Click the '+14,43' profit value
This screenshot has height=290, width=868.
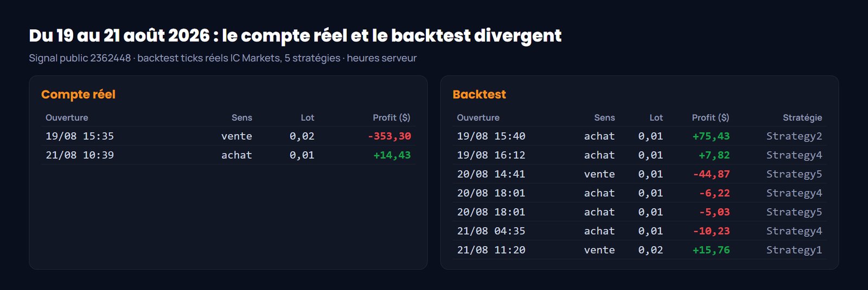tap(392, 155)
